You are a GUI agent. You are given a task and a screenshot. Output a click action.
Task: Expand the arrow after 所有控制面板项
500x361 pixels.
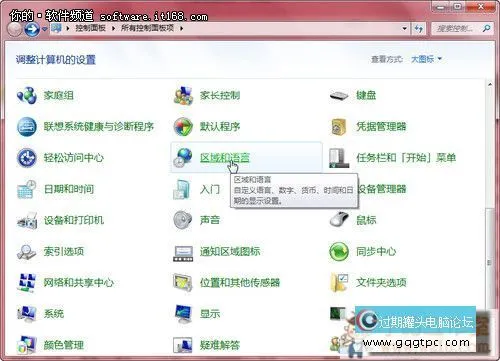click(182, 28)
